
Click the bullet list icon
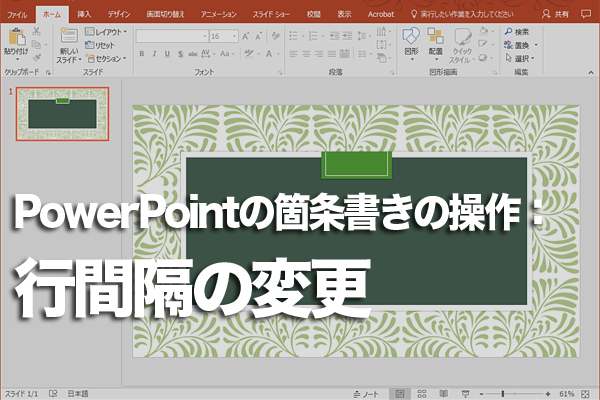click(x=293, y=36)
